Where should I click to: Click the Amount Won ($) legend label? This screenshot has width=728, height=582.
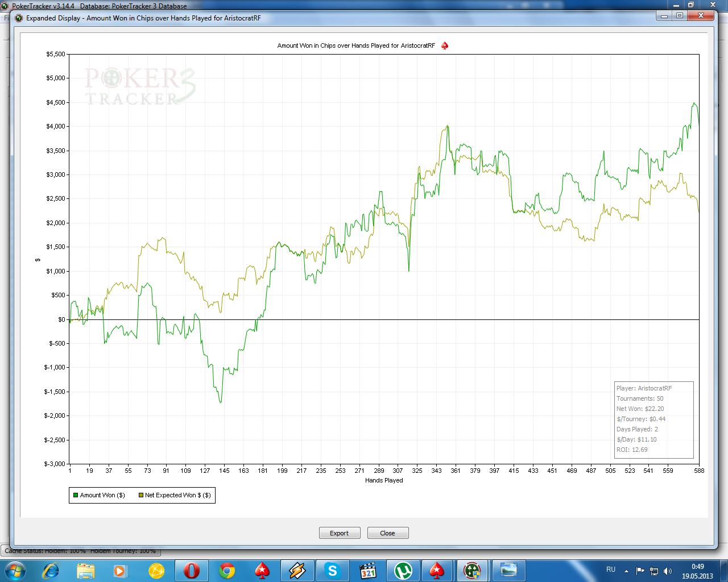pos(102,496)
